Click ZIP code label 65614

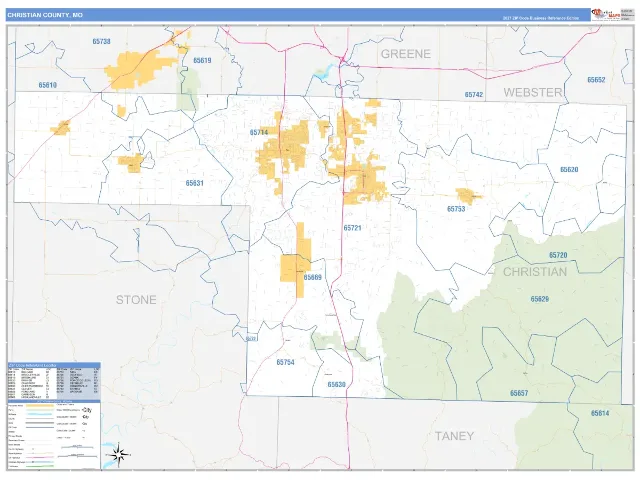click(600, 413)
